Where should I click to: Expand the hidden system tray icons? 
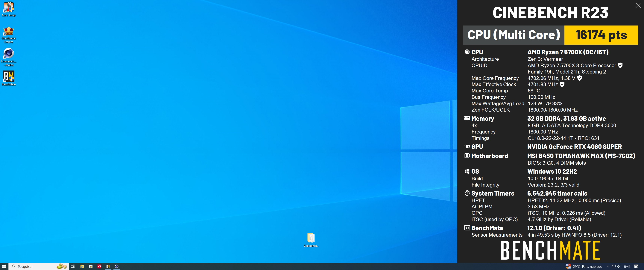pyautogui.click(x=608, y=266)
